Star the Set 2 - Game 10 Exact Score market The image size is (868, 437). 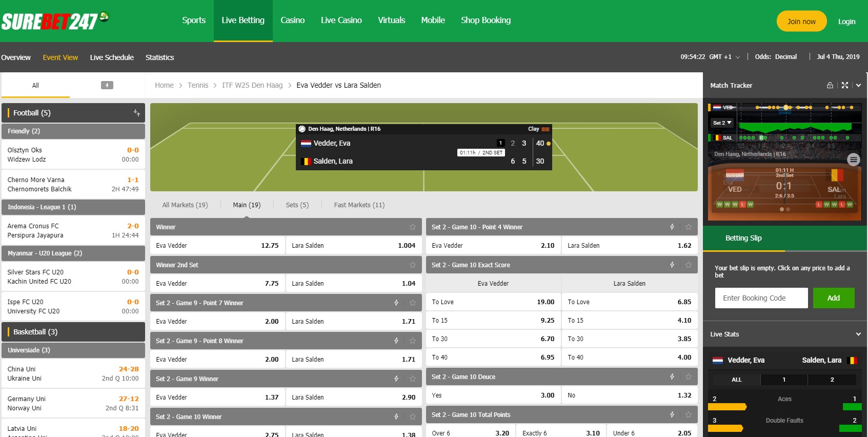point(689,265)
